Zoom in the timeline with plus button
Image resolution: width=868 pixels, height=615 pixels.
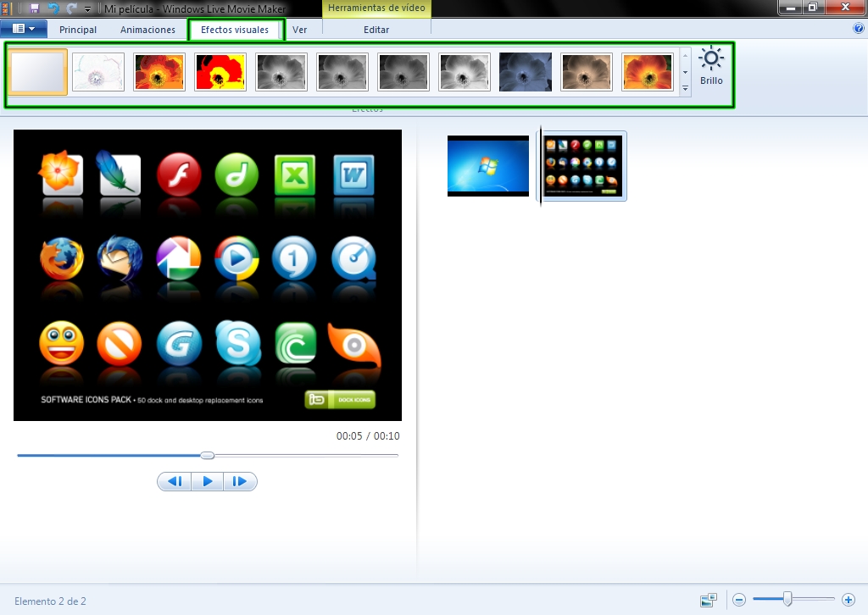click(848, 600)
